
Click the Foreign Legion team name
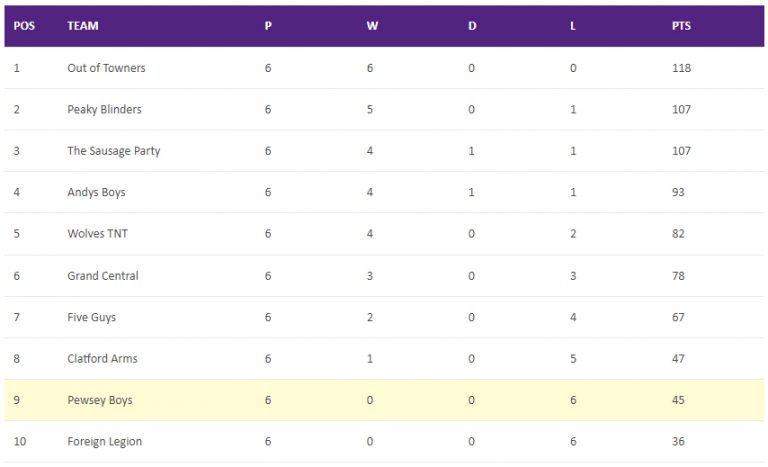[x=104, y=442]
